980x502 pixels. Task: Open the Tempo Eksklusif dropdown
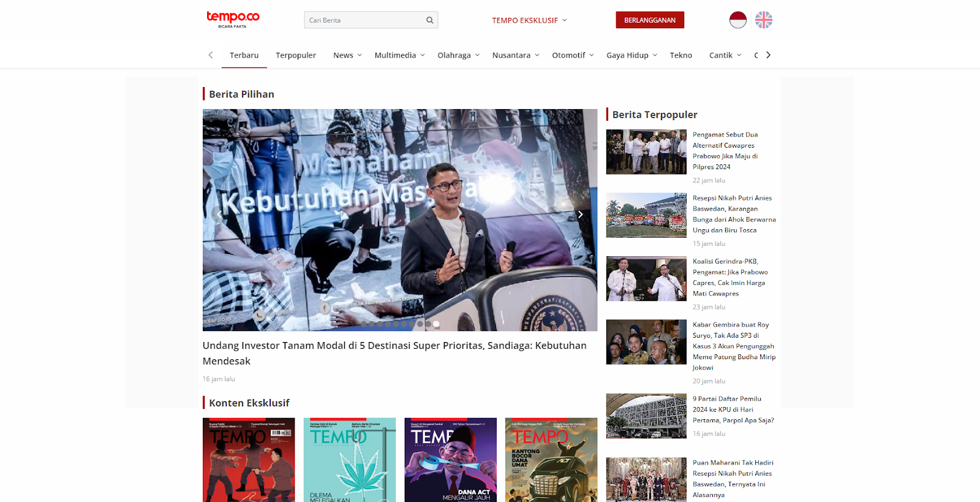[529, 20]
